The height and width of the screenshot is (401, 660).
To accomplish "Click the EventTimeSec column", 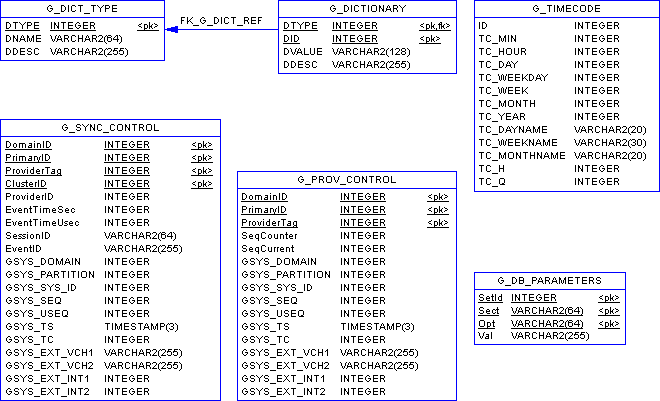I will [40, 210].
